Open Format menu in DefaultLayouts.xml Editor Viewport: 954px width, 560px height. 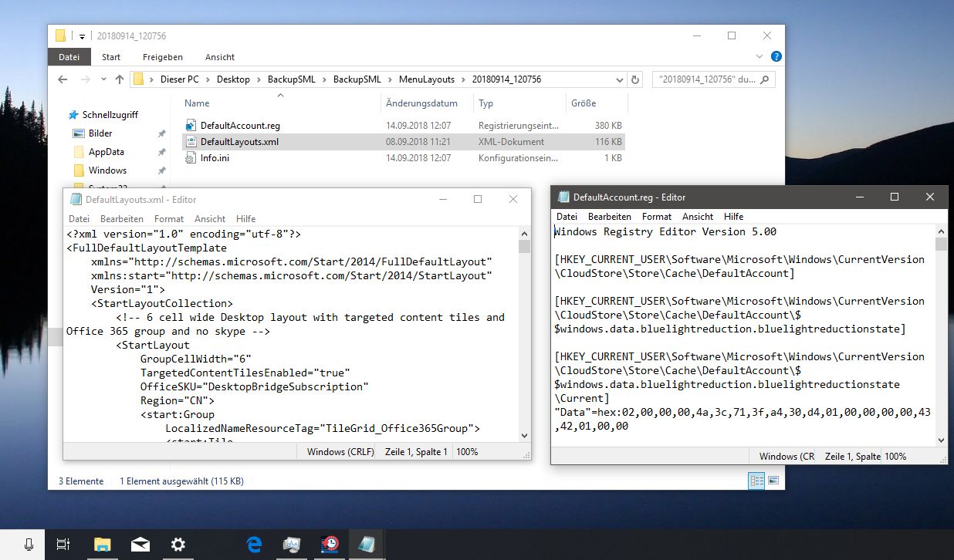coord(169,219)
